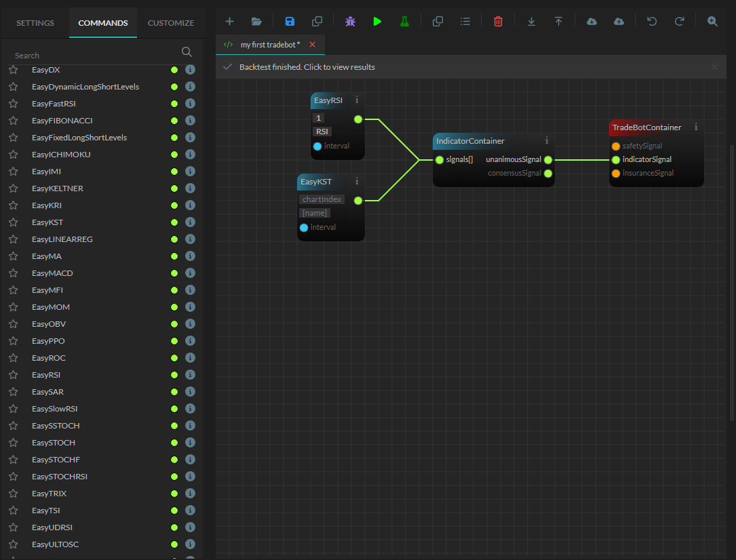
Task: Run the tradebot with the green play icon
Action: (x=377, y=21)
